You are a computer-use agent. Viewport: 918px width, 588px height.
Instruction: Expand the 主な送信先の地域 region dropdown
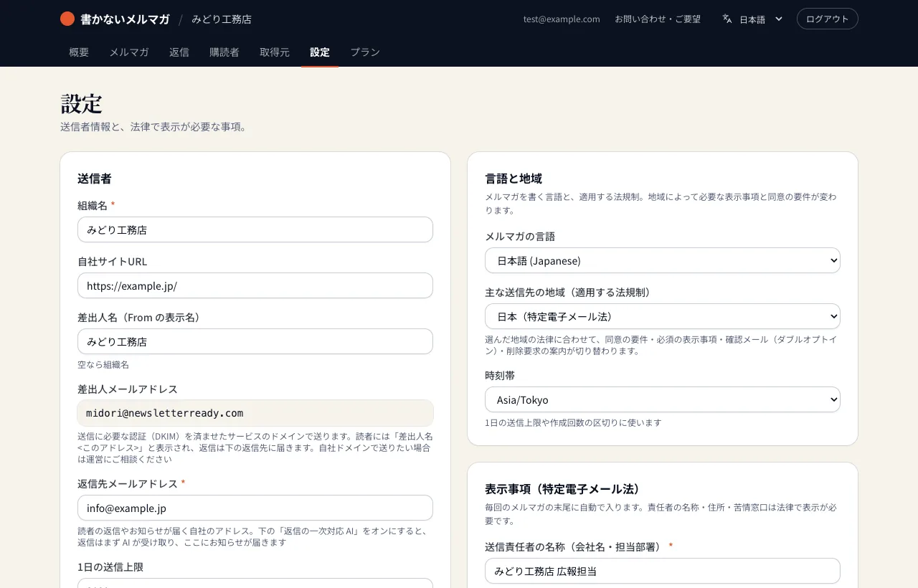663,316
